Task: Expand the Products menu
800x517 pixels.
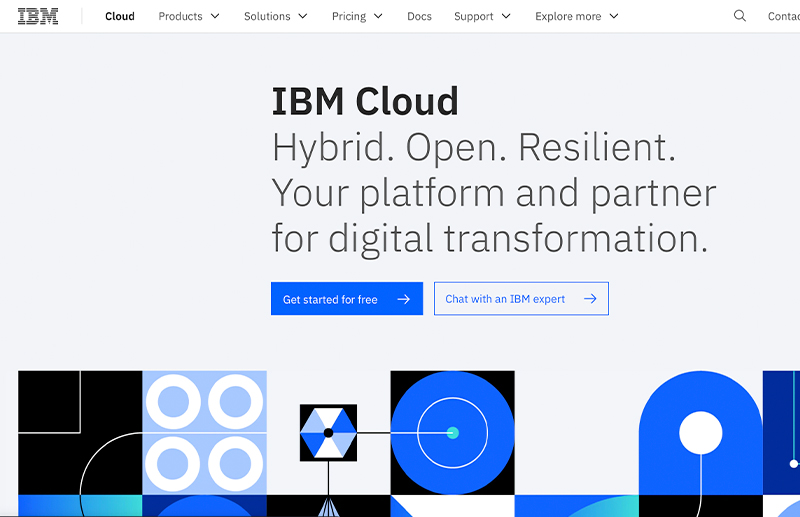Action: point(189,16)
